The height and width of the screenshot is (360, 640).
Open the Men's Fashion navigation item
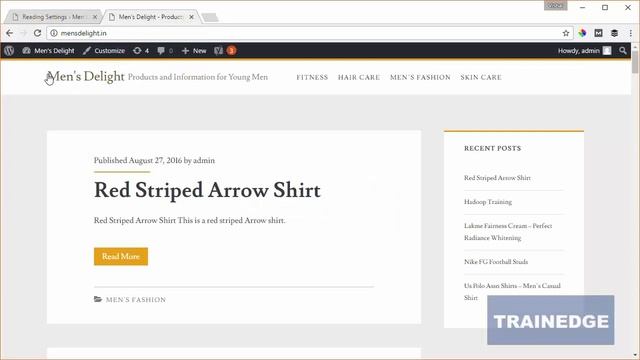420,77
